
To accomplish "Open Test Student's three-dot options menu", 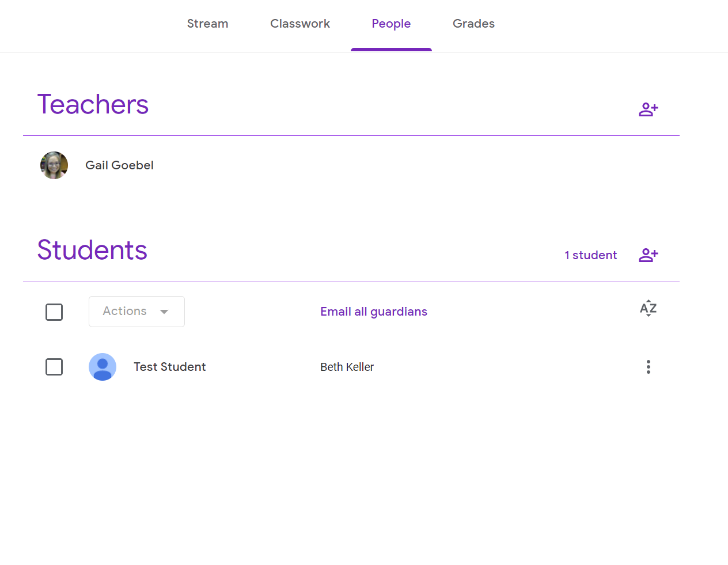I will point(648,367).
